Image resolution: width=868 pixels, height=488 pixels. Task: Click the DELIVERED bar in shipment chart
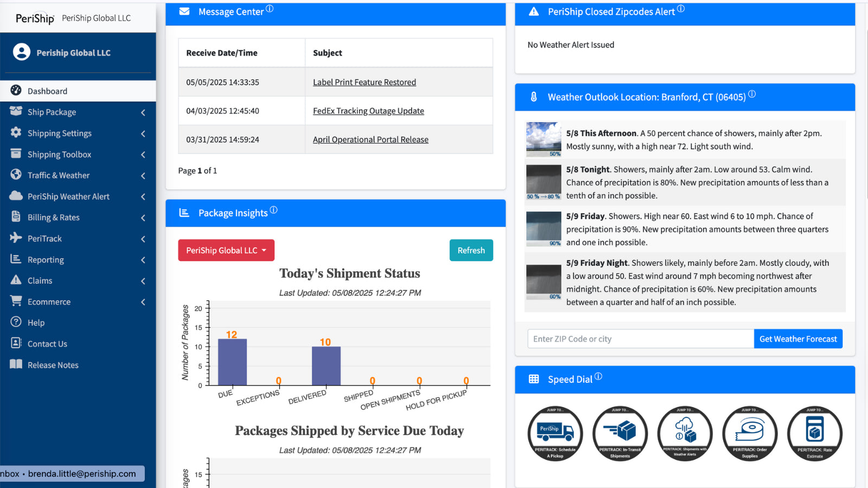(x=326, y=366)
